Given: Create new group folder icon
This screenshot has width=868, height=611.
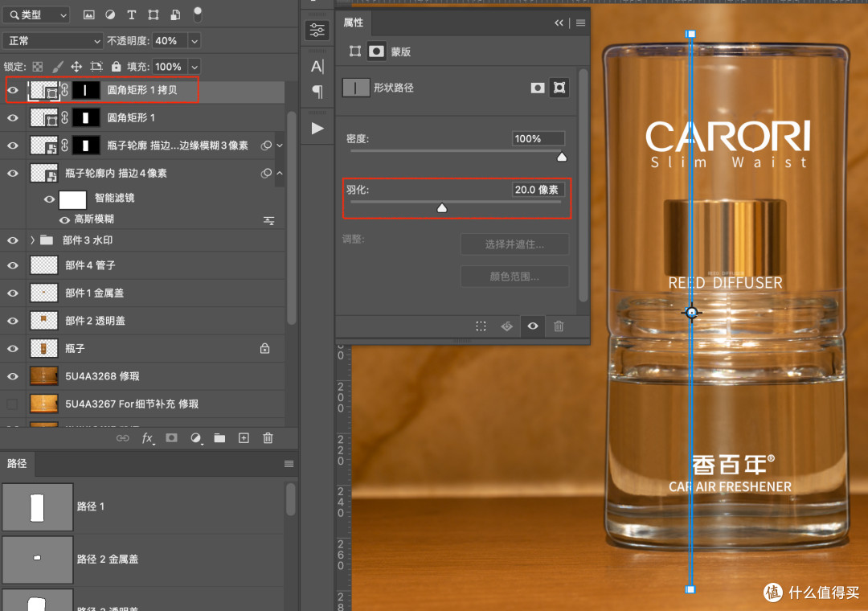Looking at the screenshot, I should [x=219, y=438].
